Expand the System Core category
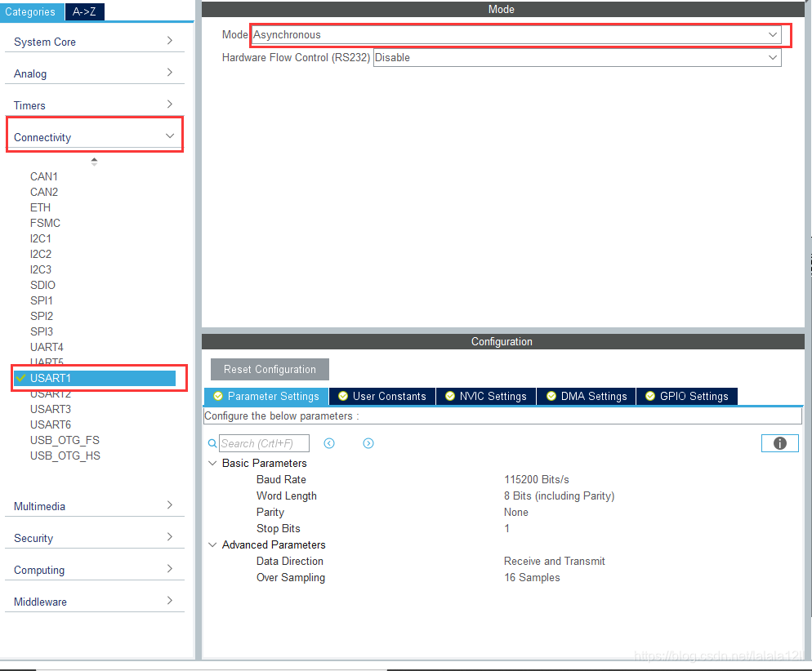The image size is (812, 671). (94, 42)
